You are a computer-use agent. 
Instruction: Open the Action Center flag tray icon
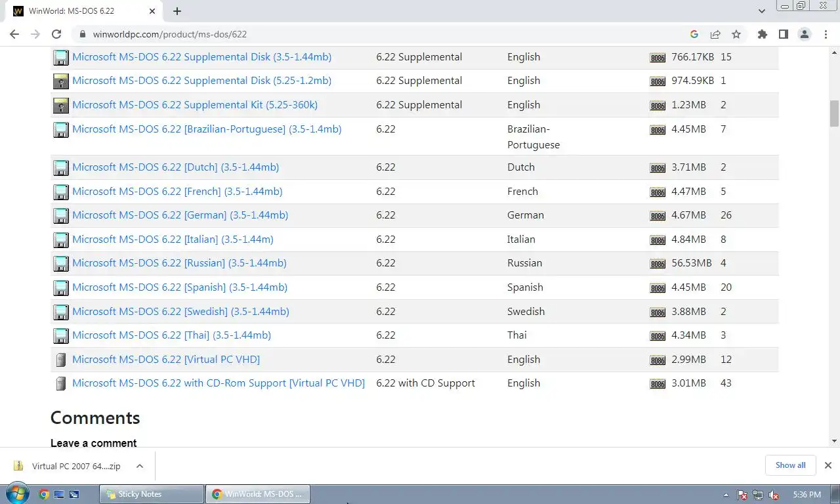click(x=742, y=495)
